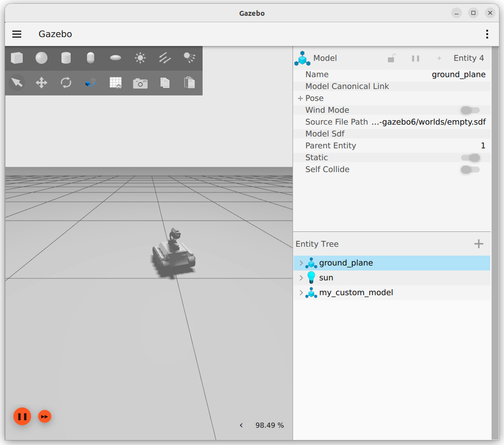Toggle the inspector lock icon
Viewport: 504px width, 445px height.
[x=391, y=58]
